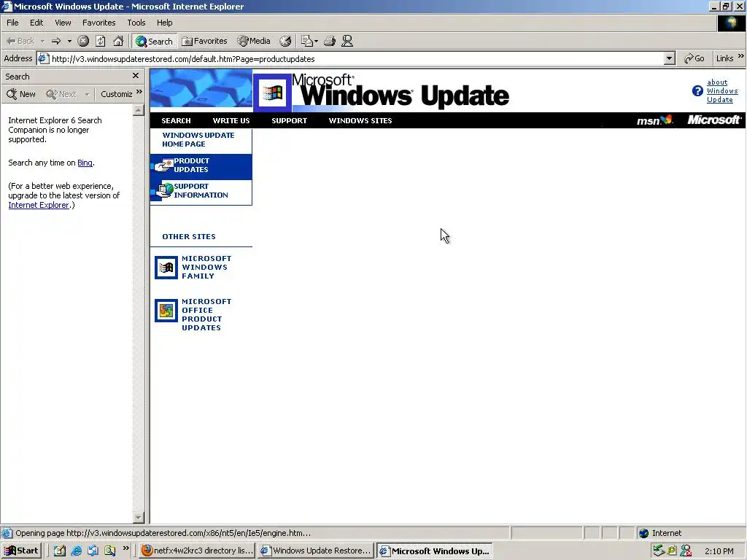Click the History toolbar icon

[x=285, y=41]
